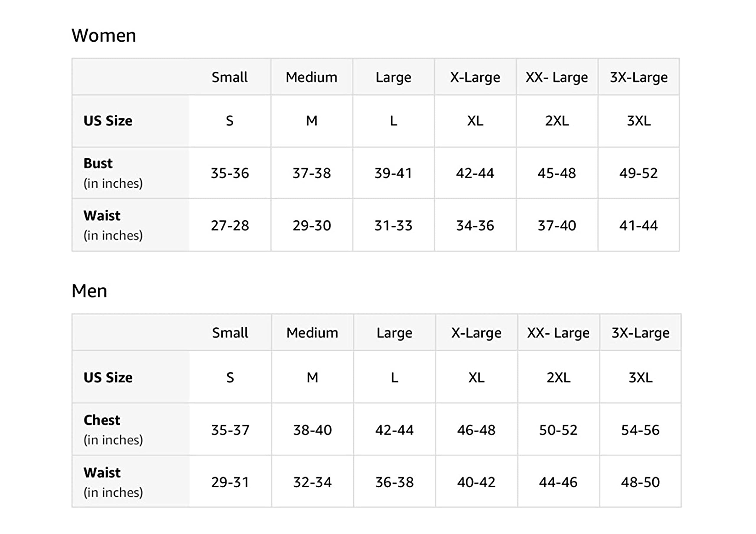Select Men's chest measurement 46-48
Screen dimensions: 756x534
coord(476,430)
